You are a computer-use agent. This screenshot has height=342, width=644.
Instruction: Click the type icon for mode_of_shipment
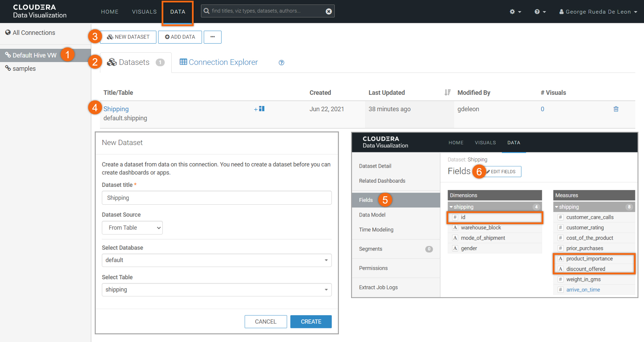point(455,238)
